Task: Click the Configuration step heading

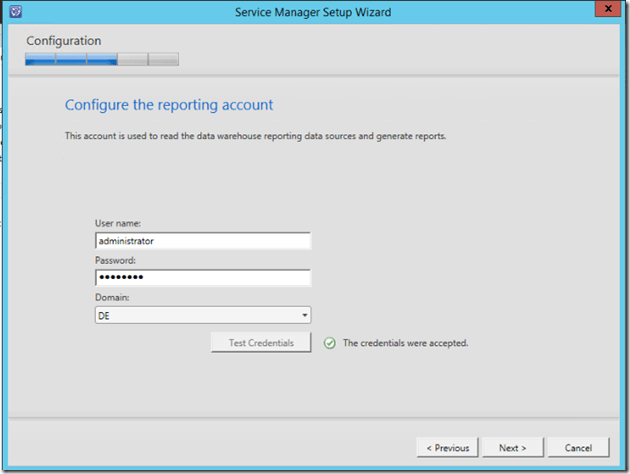Action: [x=64, y=41]
